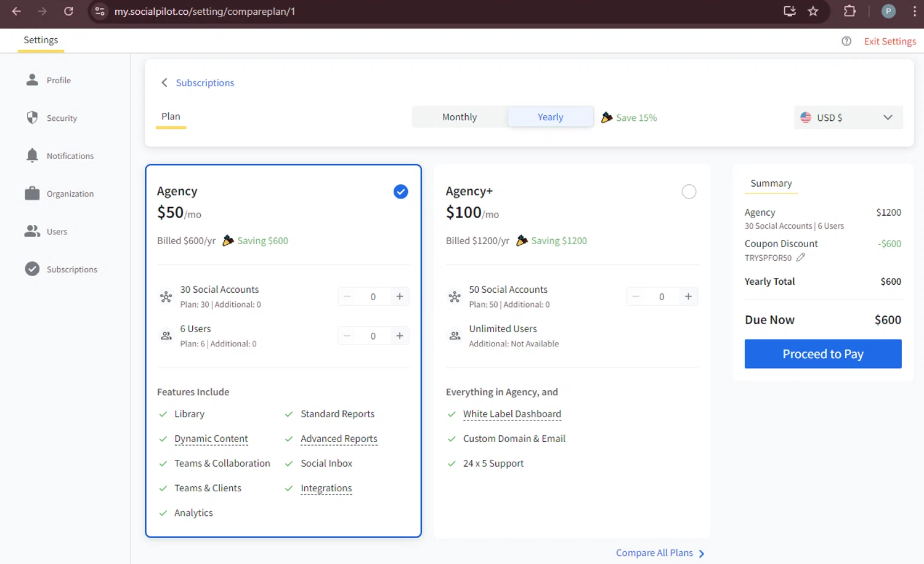This screenshot has width=924, height=564.
Task: Click the install app icon in address bar
Action: pyautogui.click(x=789, y=11)
